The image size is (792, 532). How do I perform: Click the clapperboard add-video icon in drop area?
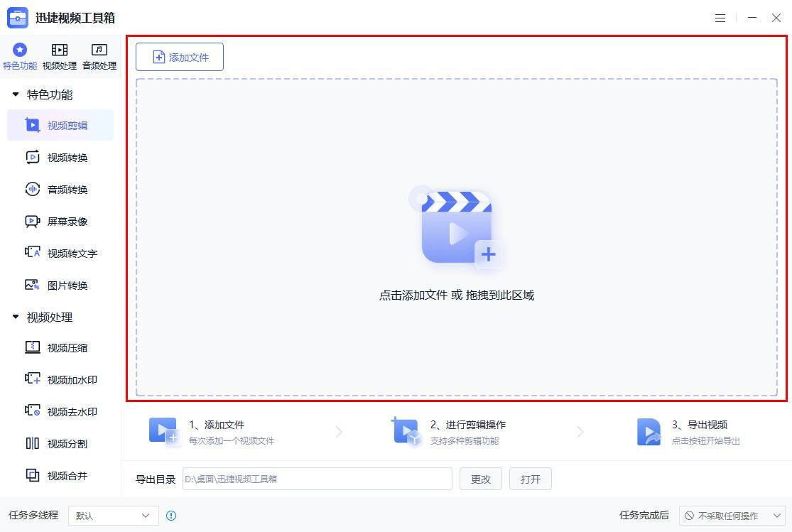coord(457,227)
